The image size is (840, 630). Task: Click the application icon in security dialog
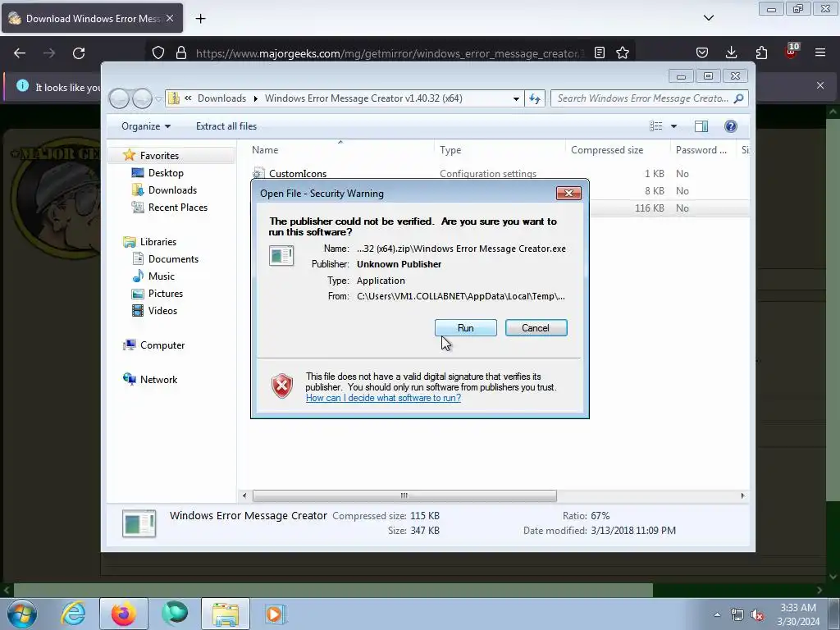coord(281,256)
